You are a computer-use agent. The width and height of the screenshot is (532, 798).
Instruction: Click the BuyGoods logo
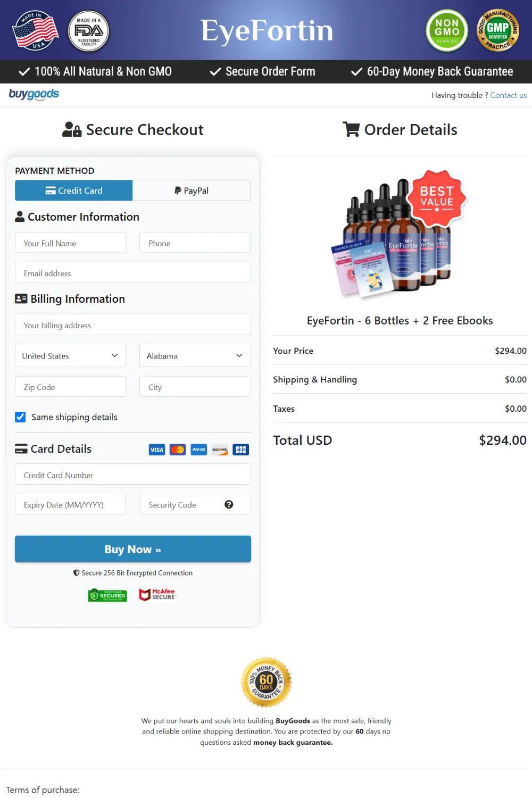tap(34, 95)
